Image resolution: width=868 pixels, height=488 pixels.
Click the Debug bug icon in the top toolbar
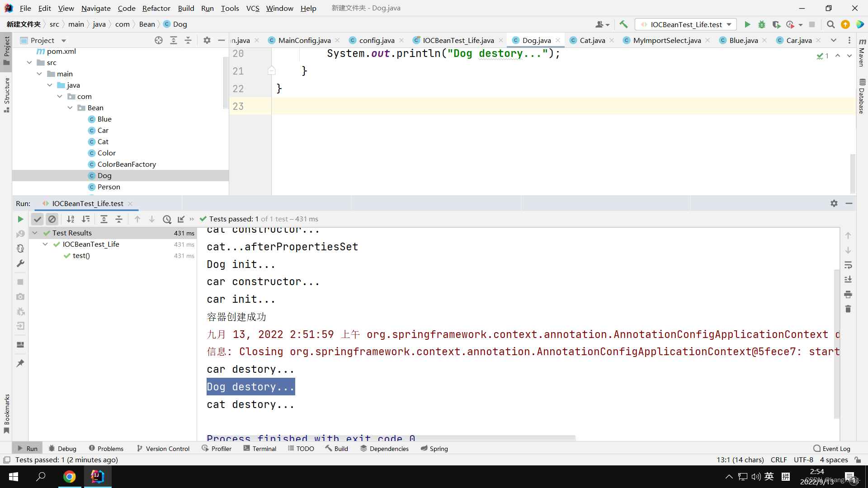coord(762,24)
